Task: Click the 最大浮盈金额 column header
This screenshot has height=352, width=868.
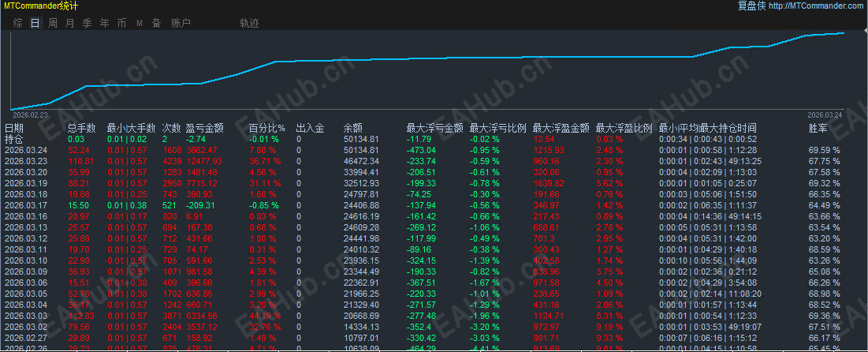Action: 561,129
